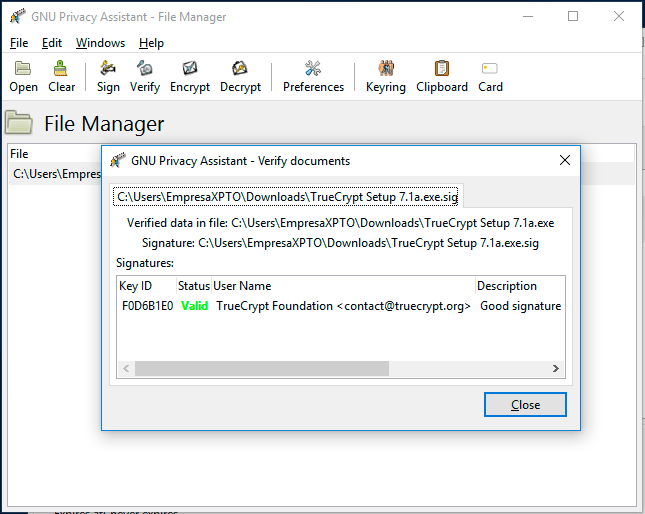The width and height of the screenshot is (645, 514).
Task: Click the Close button in Verify dialog
Action: [525, 405]
